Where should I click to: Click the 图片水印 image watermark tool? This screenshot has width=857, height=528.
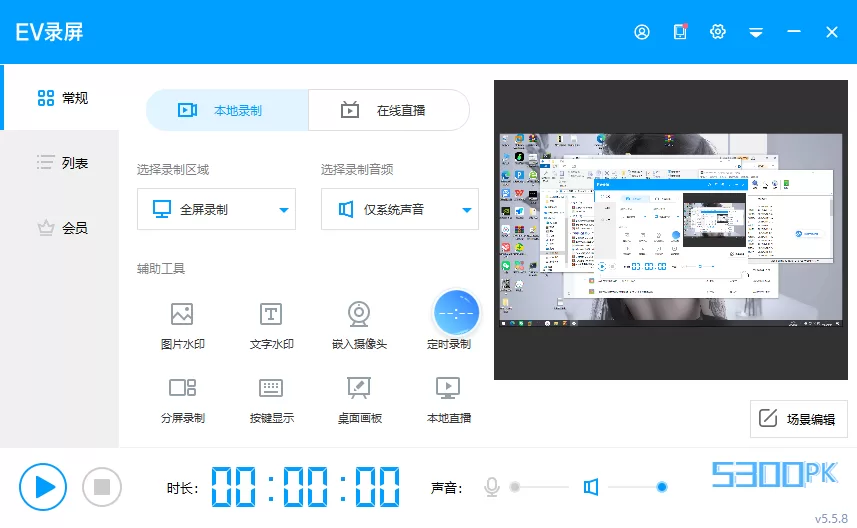point(182,326)
